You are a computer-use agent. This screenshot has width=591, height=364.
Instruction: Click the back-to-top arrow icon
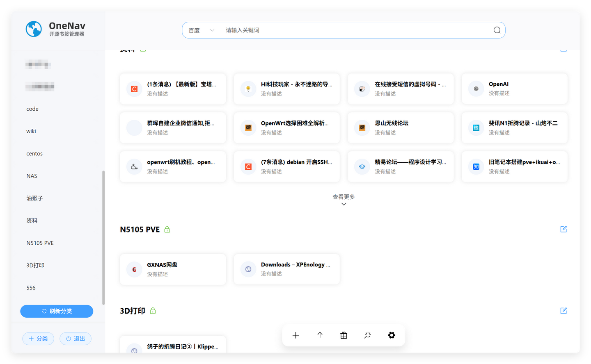[320, 335]
